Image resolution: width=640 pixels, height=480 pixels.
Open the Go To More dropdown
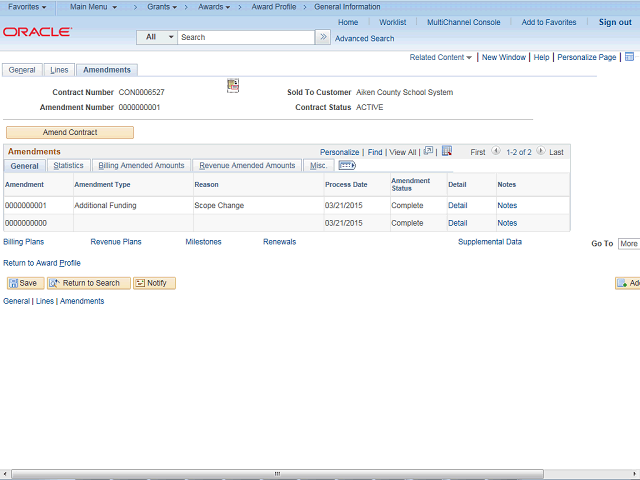click(x=629, y=244)
